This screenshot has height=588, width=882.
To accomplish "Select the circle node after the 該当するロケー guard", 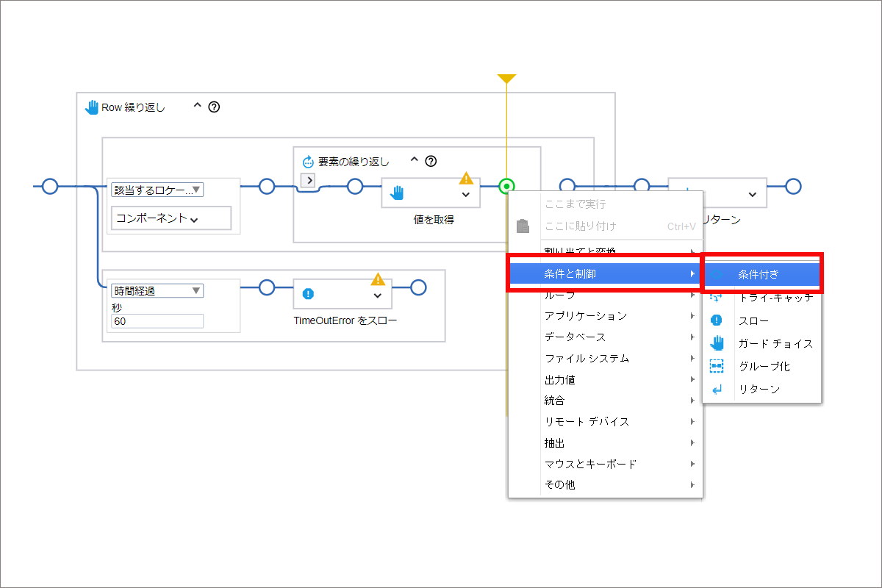I will (267, 186).
